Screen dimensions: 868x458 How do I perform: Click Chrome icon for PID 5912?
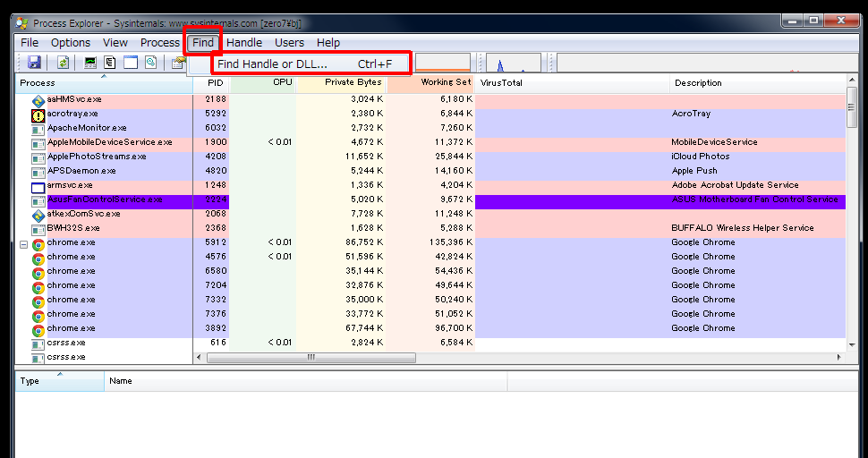[38, 244]
